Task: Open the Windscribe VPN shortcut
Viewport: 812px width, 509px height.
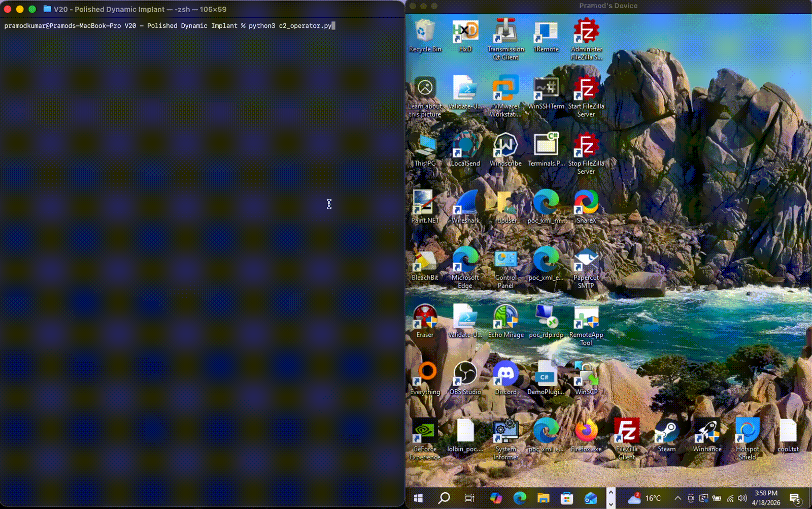Action: pyautogui.click(x=505, y=150)
